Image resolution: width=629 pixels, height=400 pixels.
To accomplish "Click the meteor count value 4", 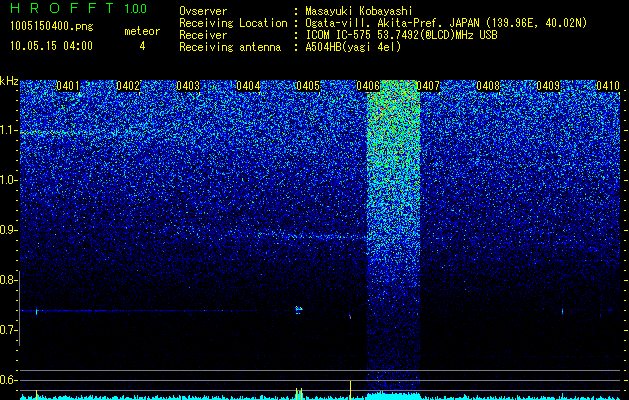I will point(142,46).
